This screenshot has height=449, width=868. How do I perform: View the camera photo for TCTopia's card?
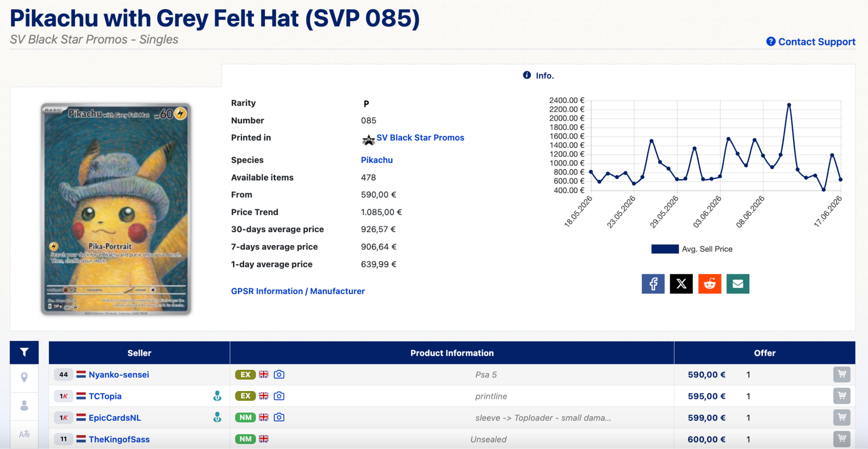[x=279, y=396]
